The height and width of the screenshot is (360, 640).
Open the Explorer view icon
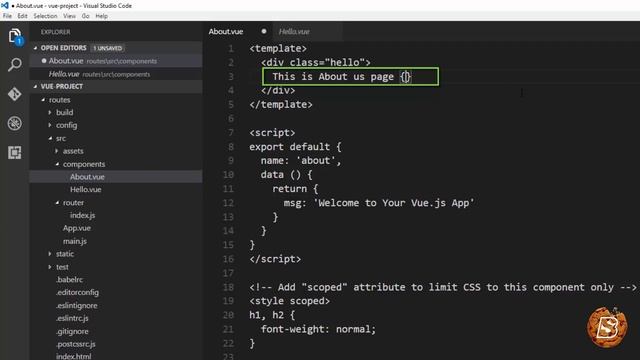pyautogui.click(x=15, y=37)
